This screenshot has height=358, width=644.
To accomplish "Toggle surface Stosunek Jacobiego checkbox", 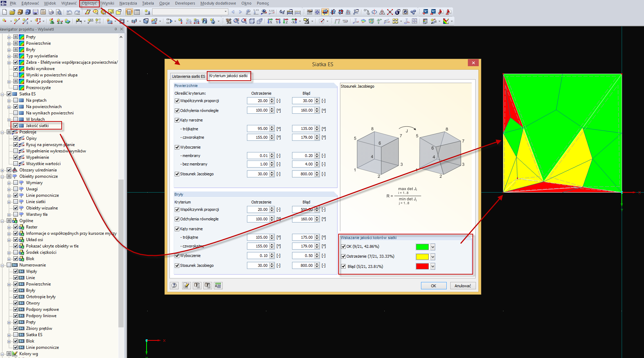I will coord(177,174).
